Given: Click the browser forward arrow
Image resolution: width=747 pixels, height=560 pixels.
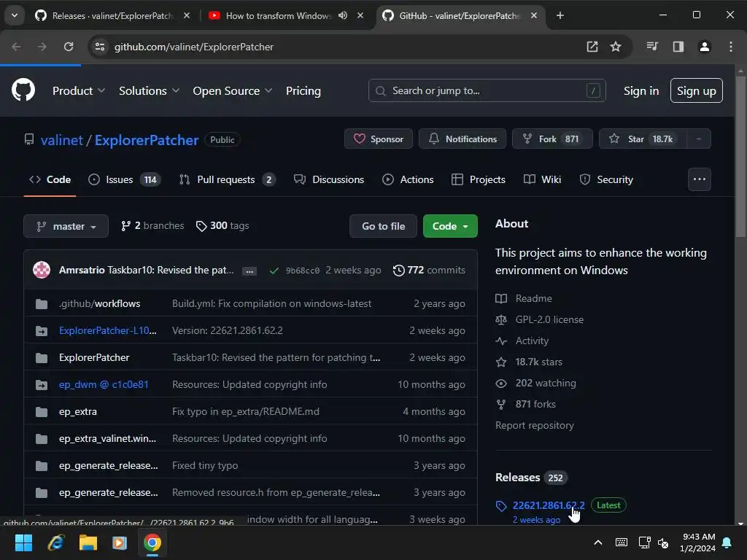Looking at the screenshot, I should pyautogui.click(x=42, y=47).
